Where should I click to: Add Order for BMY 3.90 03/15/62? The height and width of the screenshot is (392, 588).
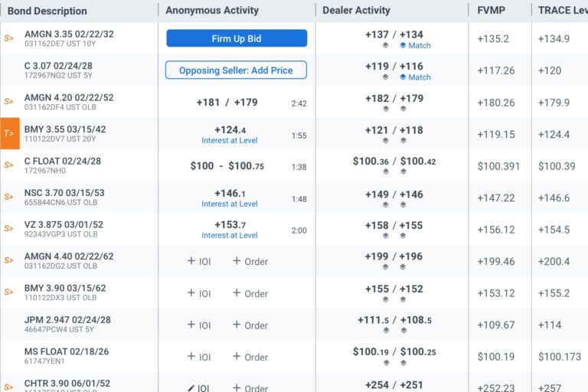[x=250, y=293]
